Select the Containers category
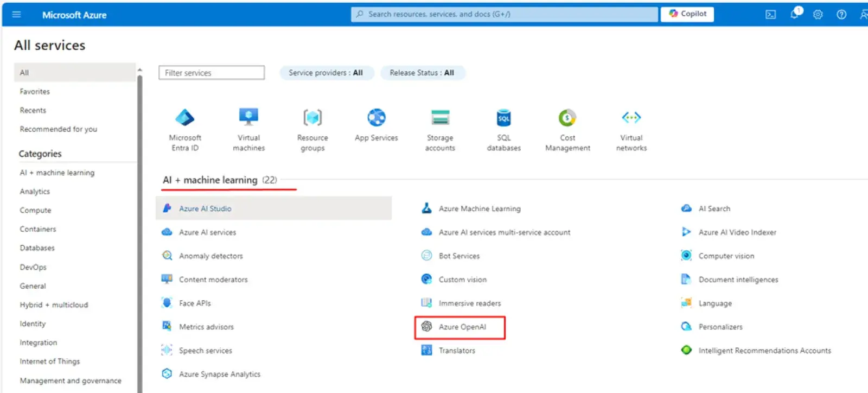868x393 pixels. 38,229
